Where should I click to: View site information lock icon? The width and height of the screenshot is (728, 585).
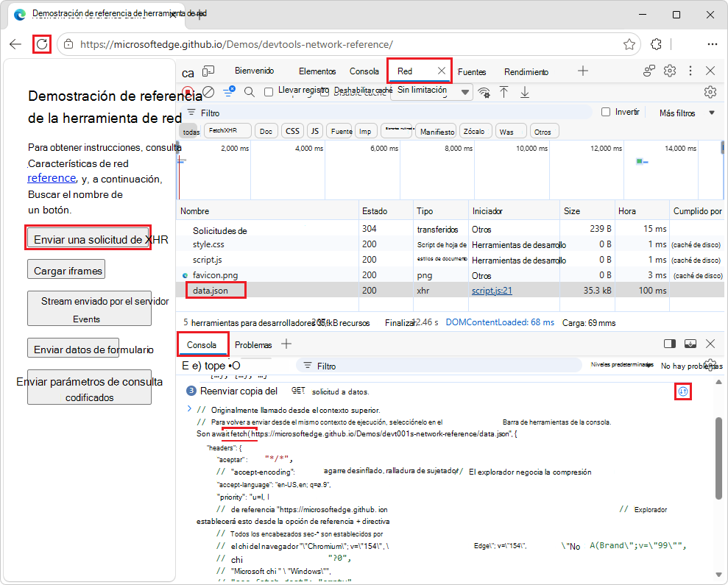pos(68,44)
